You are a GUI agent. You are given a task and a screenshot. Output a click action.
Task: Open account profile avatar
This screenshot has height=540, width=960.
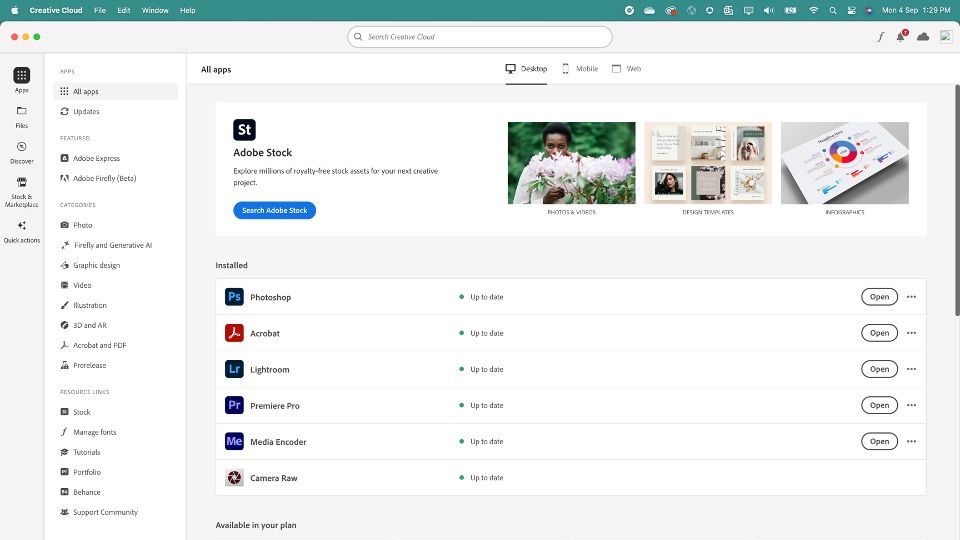(946, 37)
